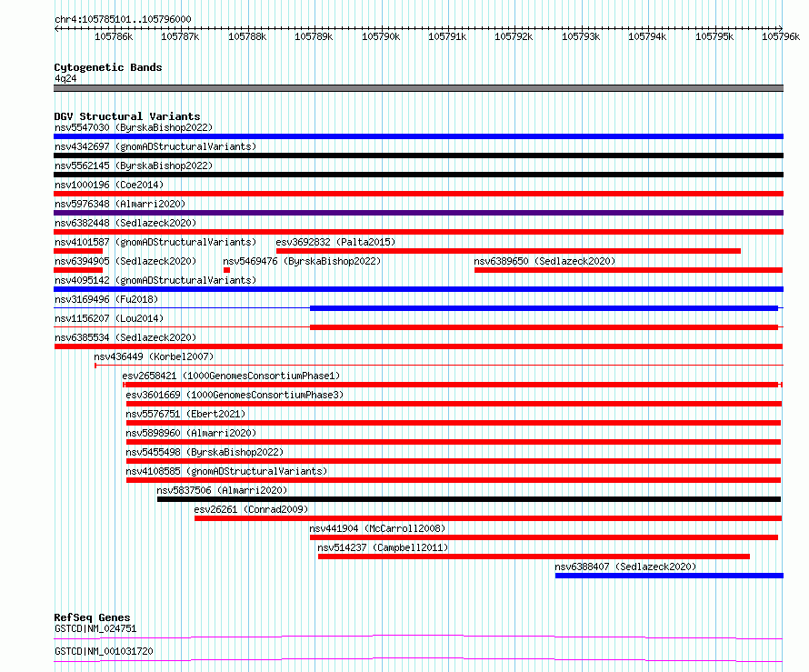Select the 105796k ruler end label

click(781, 36)
